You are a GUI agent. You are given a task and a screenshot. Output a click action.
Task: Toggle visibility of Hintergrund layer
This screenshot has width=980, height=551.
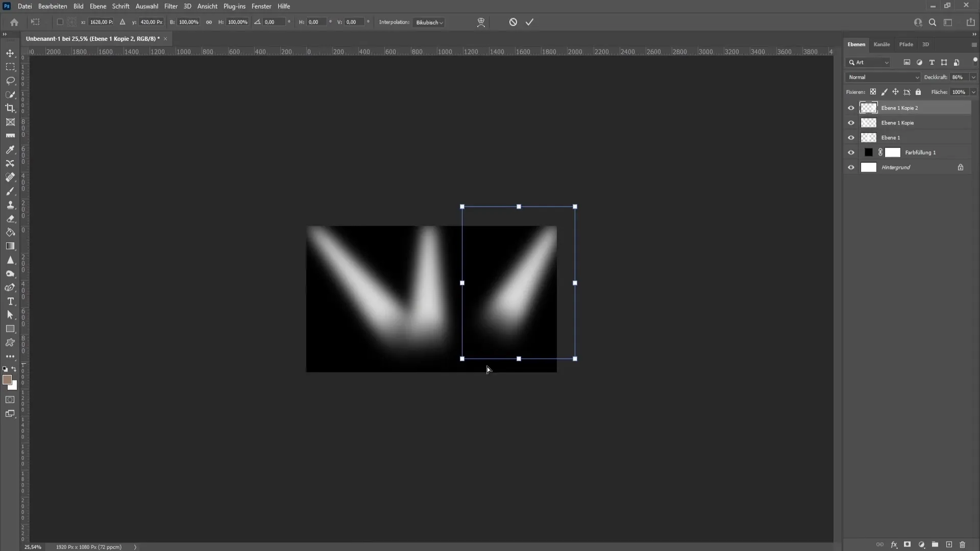click(x=852, y=167)
